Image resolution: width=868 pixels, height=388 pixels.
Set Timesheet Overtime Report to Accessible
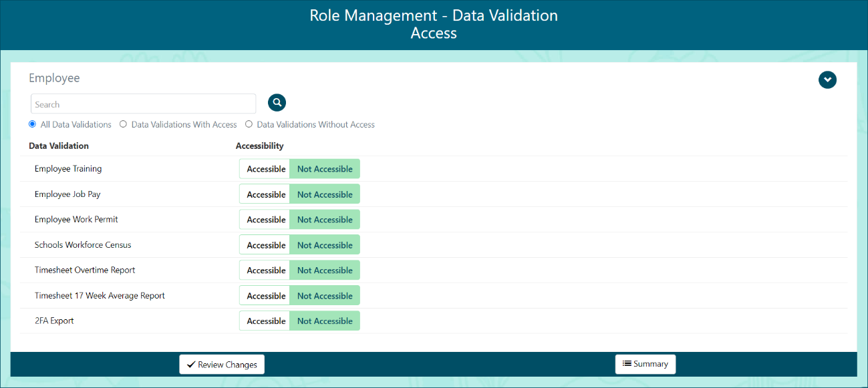265,270
